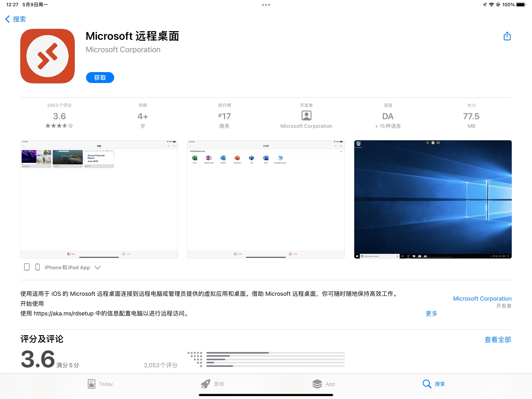Open the App tab with layers icon
The width and height of the screenshot is (532, 399).
[323, 384]
